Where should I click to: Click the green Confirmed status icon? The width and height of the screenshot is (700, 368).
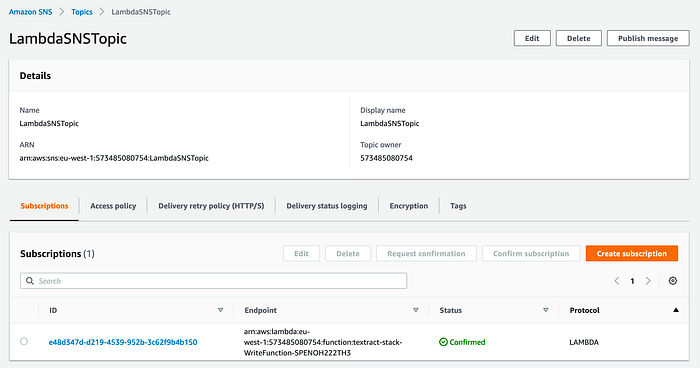[x=443, y=342]
